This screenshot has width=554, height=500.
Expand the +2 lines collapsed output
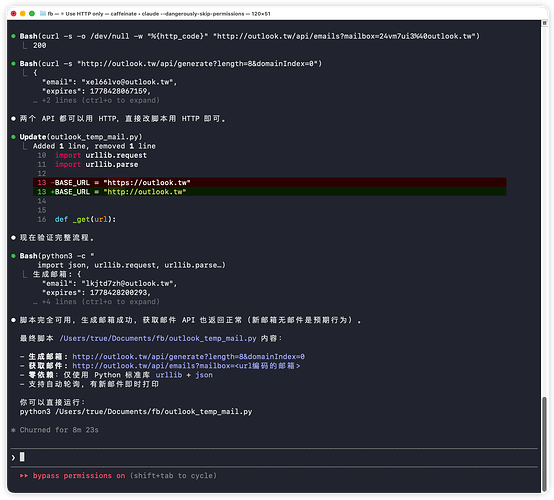(100, 100)
